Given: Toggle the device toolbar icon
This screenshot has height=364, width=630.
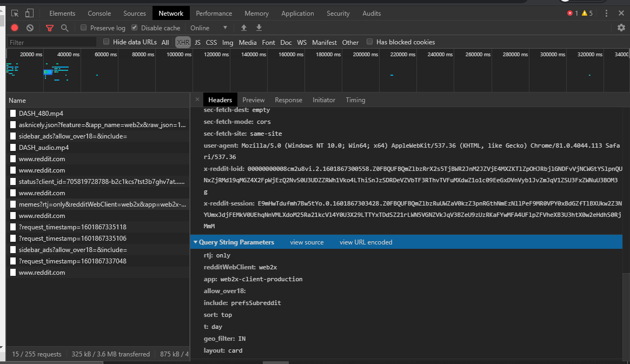Looking at the screenshot, I should point(29,14).
